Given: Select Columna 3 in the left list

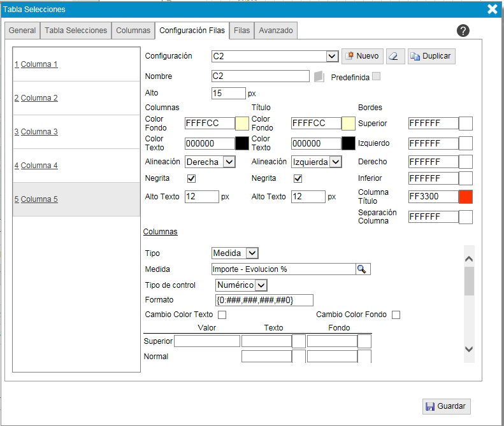Looking at the screenshot, I should coord(40,132).
